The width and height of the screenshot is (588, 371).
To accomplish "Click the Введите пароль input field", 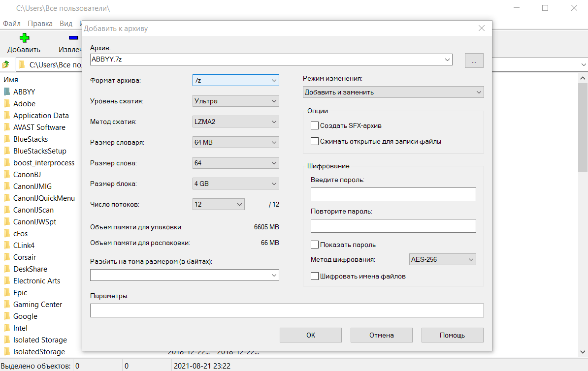I will point(393,194).
